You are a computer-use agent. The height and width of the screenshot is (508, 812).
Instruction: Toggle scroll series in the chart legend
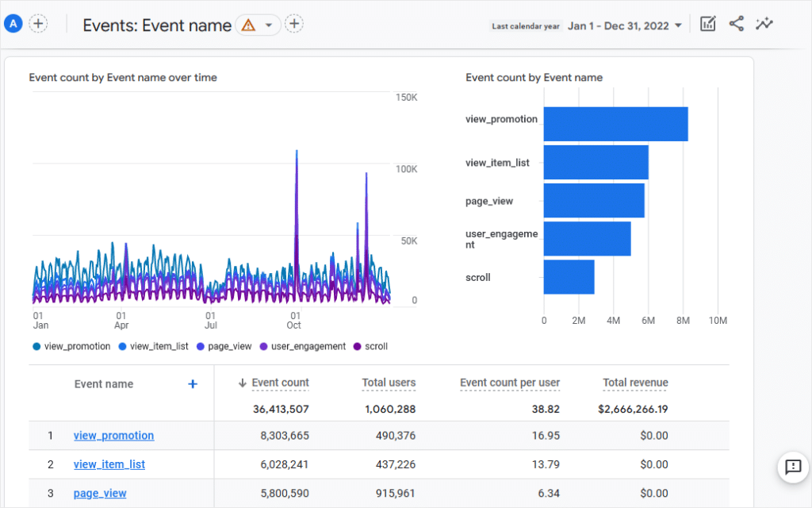[370, 346]
